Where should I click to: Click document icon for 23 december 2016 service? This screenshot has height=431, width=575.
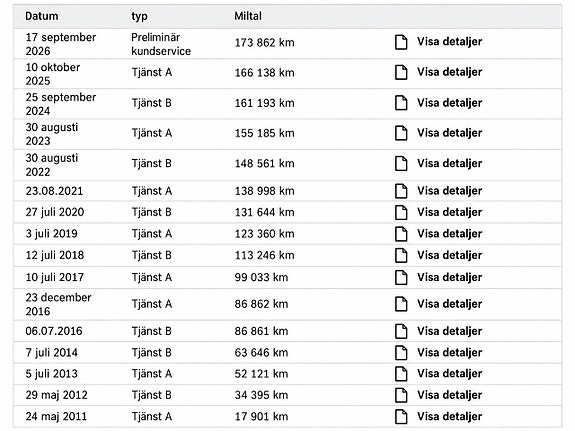coord(401,304)
